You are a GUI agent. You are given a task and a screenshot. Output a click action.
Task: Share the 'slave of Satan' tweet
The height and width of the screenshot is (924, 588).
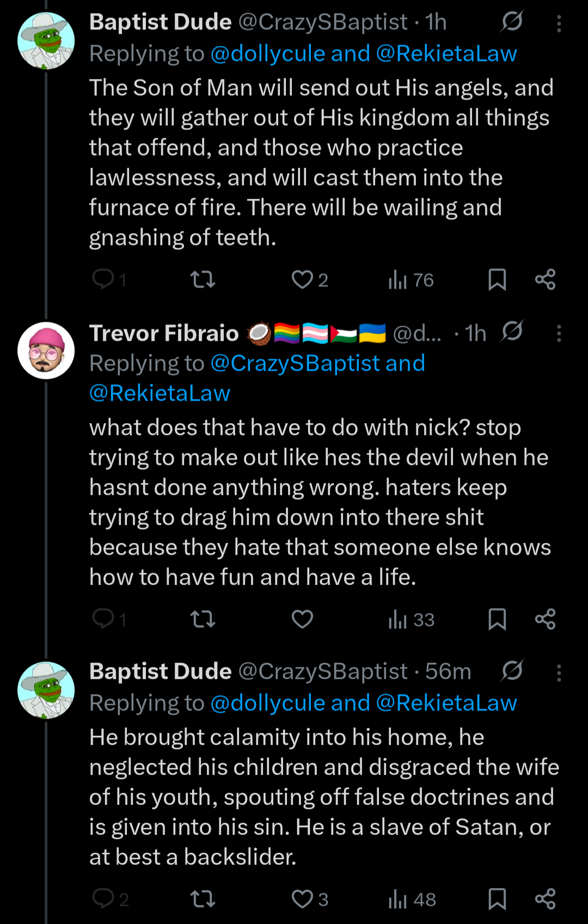[x=545, y=899]
